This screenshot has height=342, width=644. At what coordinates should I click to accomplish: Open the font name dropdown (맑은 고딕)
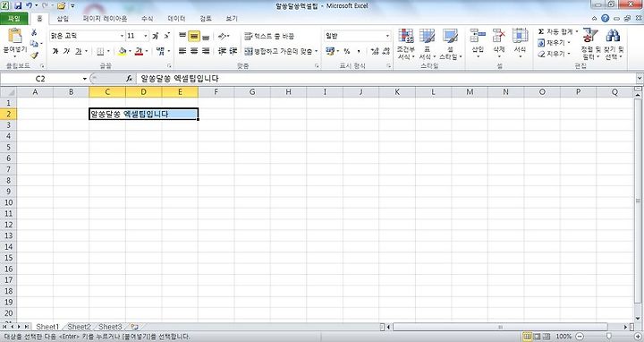pyautogui.click(x=122, y=36)
